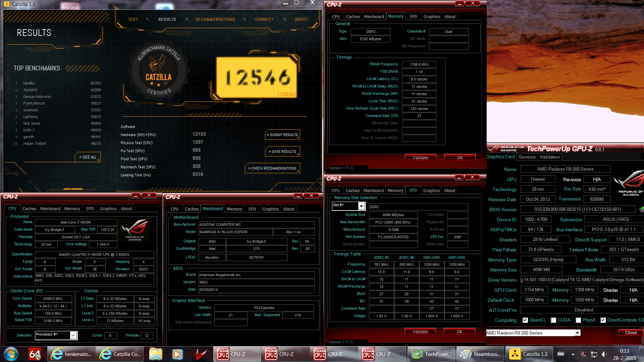Switch to the henkenato Internet Explorer window
The width and height of the screenshot is (644, 362).
71,354
